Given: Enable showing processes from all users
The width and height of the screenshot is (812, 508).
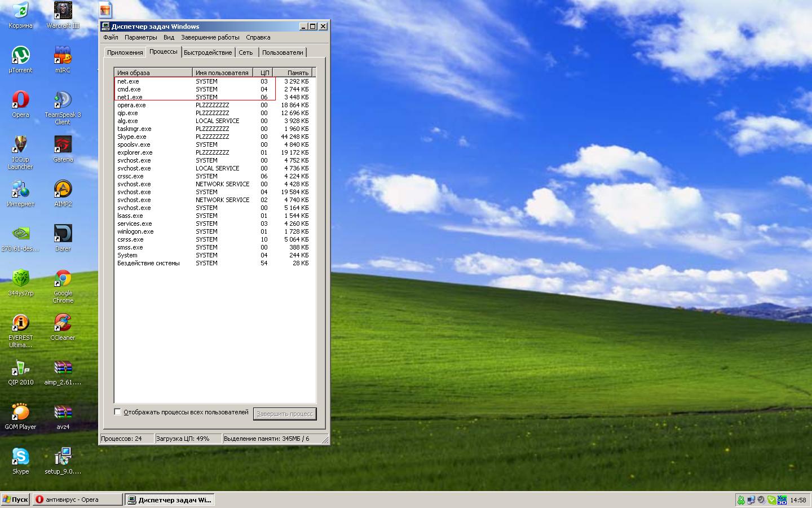Looking at the screenshot, I should coord(118,412).
